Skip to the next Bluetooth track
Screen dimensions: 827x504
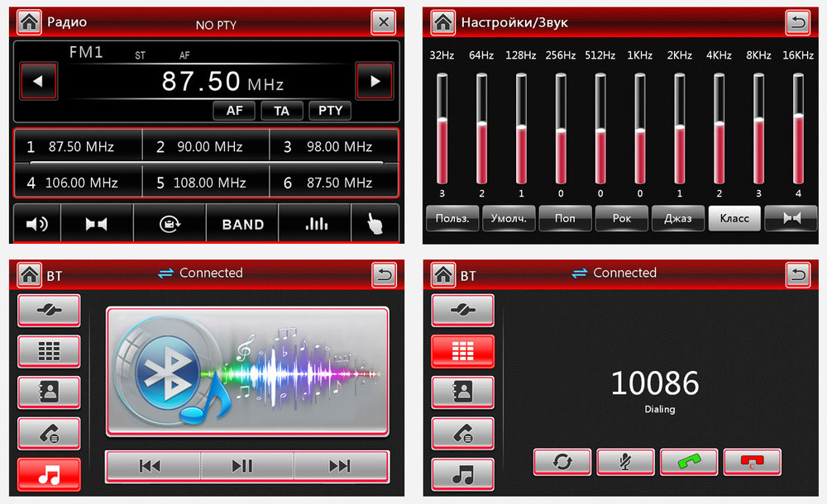click(x=340, y=466)
